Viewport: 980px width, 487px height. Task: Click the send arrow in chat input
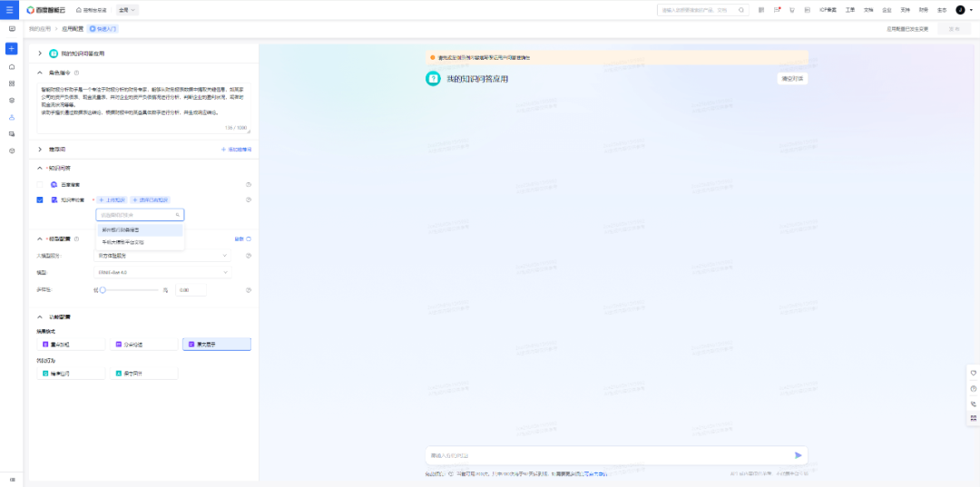[799, 455]
